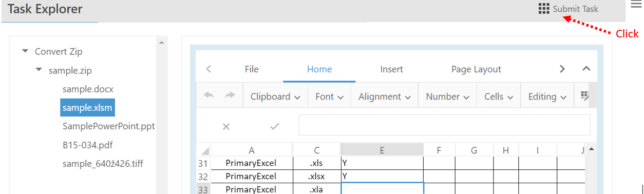Click the Submit Task grid icon

point(544,9)
